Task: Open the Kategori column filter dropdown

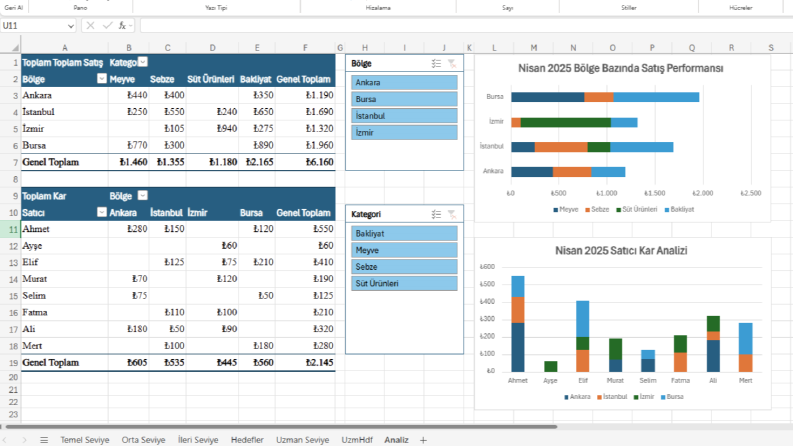Action: [x=143, y=62]
